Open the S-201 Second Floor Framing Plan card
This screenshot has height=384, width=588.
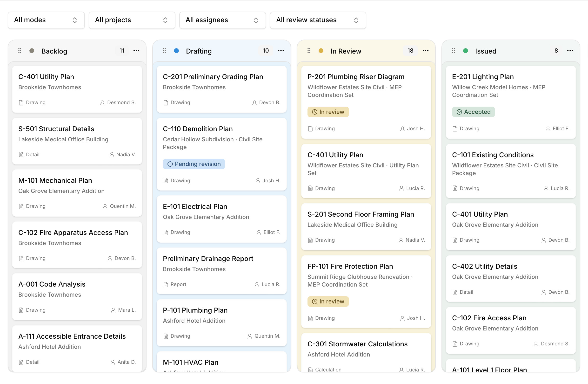coord(366,227)
